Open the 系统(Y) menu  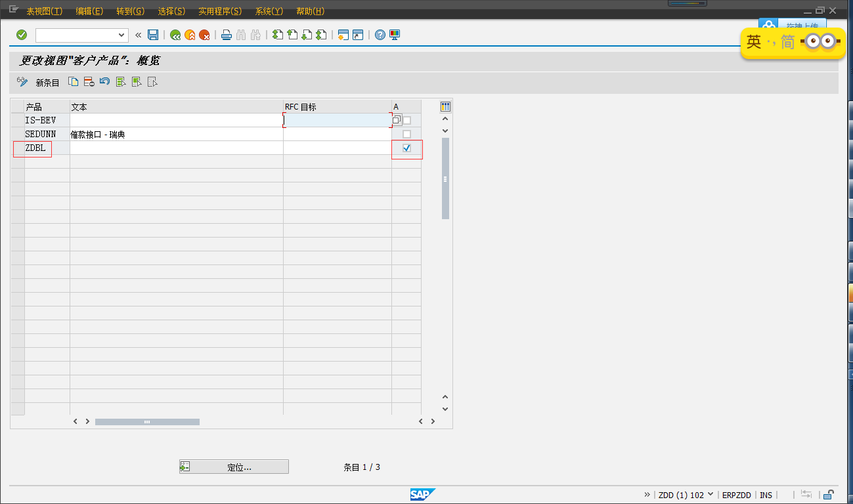(x=269, y=10)
